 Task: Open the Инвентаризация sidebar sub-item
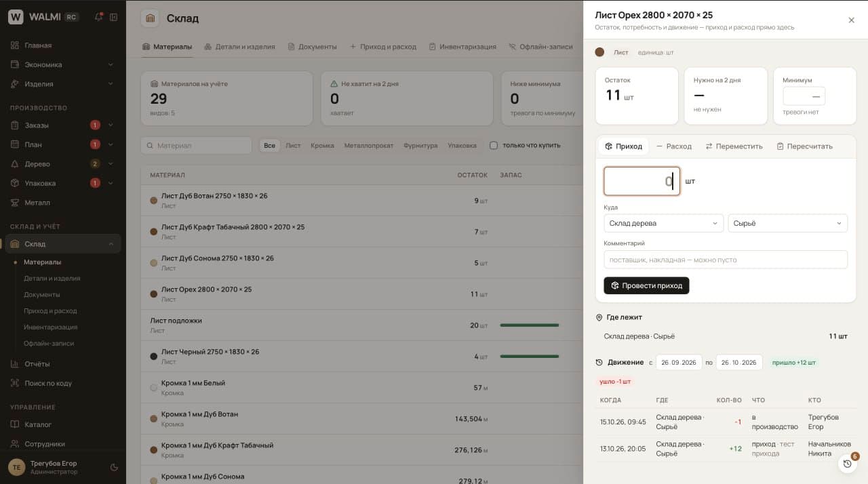51,327
